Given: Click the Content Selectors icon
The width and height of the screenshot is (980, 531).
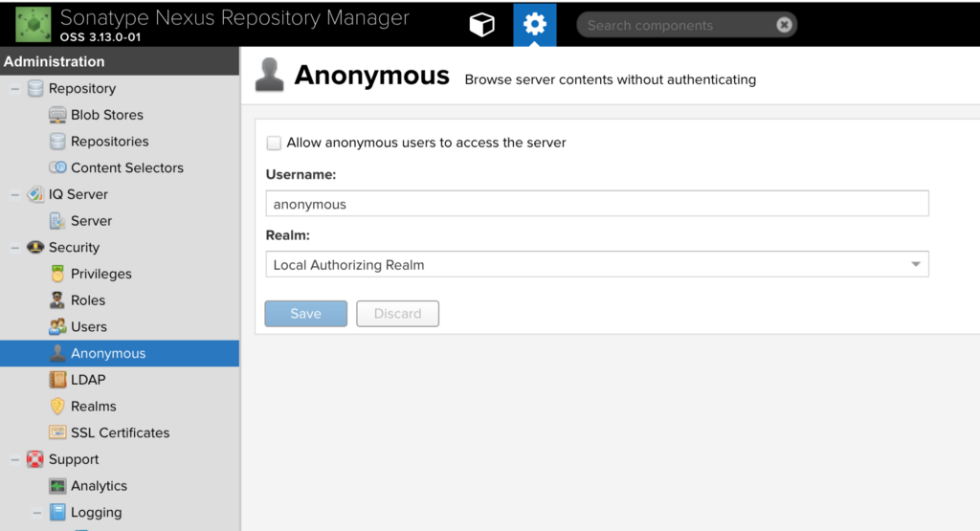Looking at the screenshot, I should click(57, 167).
